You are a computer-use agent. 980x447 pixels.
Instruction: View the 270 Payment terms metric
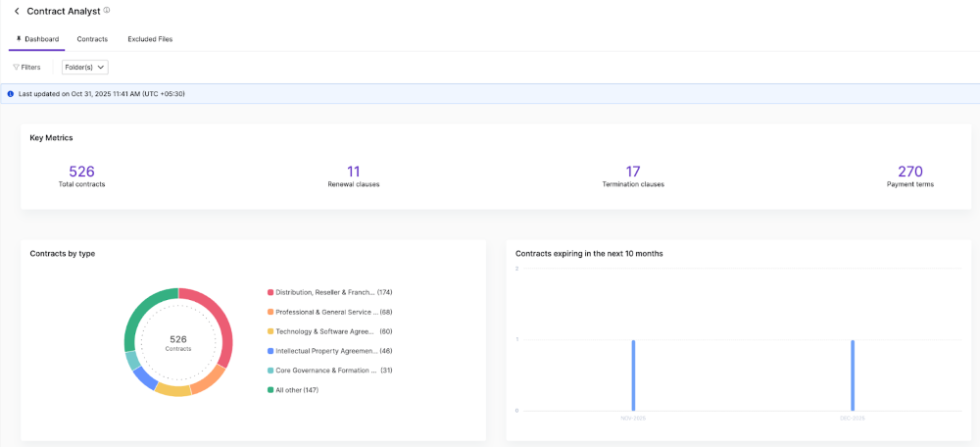(909, 172)
